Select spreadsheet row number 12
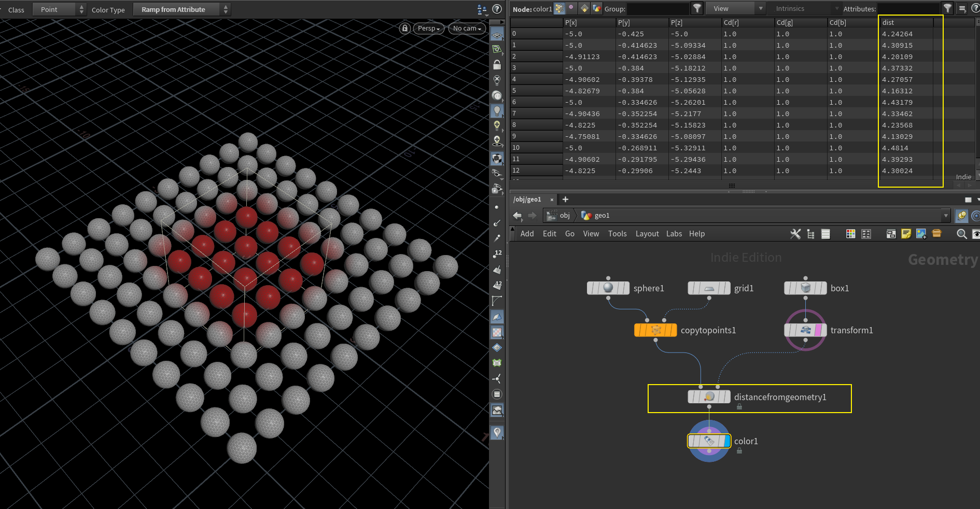Image resolution: width=980 pixels, height=509 pixels. coord(536,171)
